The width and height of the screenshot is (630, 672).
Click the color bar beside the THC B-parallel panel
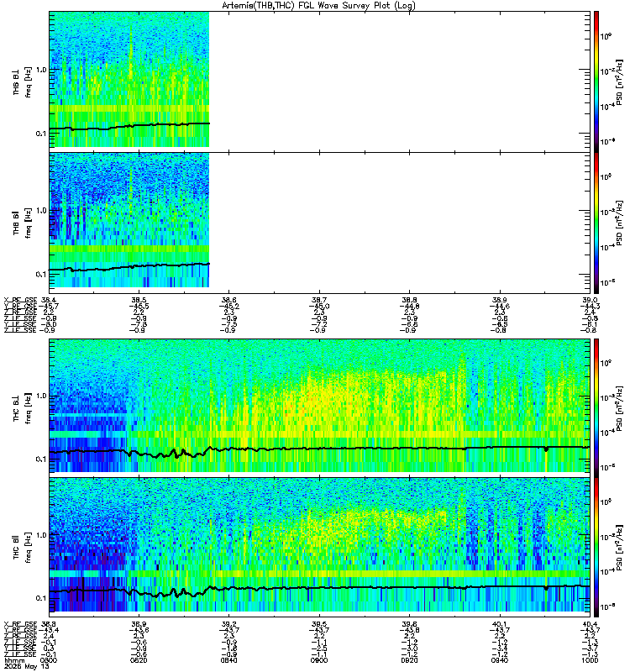click(x=596, y=547)
